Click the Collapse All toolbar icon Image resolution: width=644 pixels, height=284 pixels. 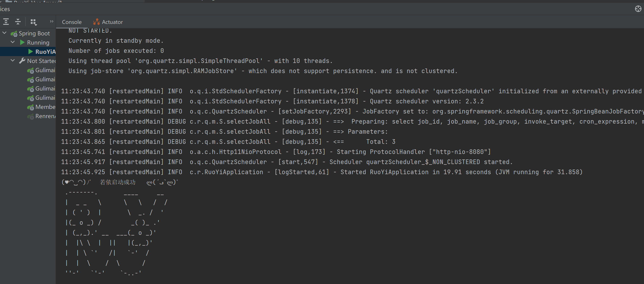click(18, 22)
